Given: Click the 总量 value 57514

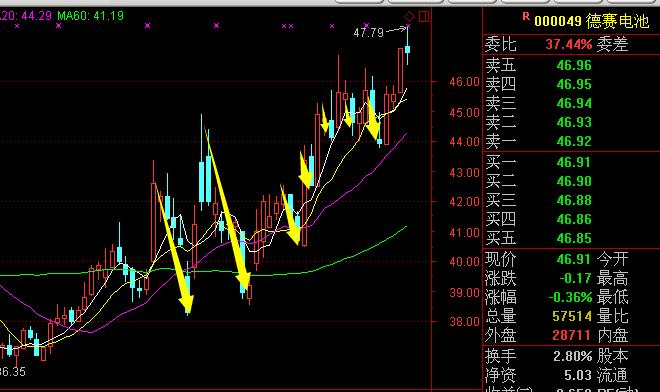Looking at the screenshot, I should pyautogui.click(x=572, y=316).
